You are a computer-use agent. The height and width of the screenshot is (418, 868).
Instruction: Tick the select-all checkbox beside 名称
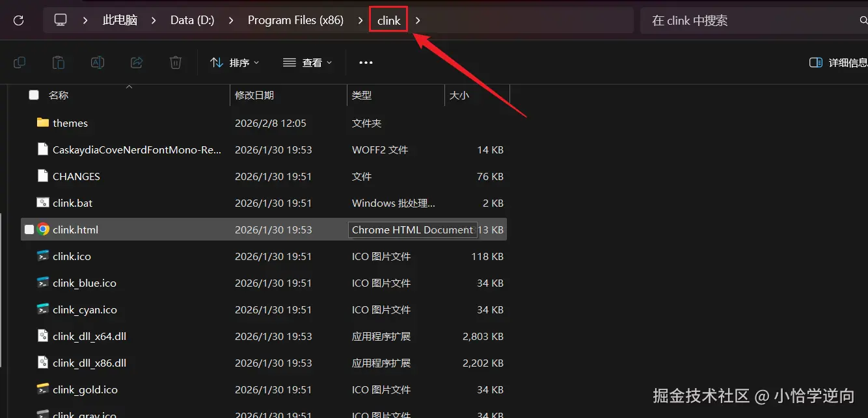point(34,95)
